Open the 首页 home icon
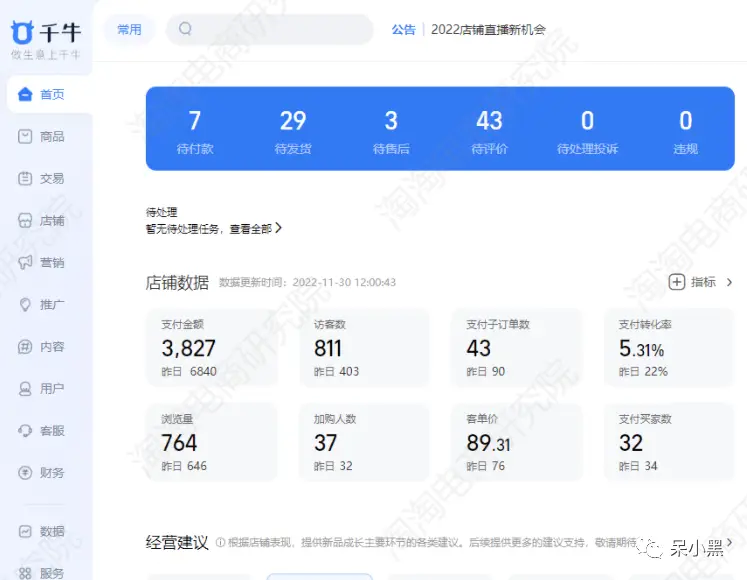Image resolution: width=747 pixels, height=580 pixels. (x=25, y=94)
